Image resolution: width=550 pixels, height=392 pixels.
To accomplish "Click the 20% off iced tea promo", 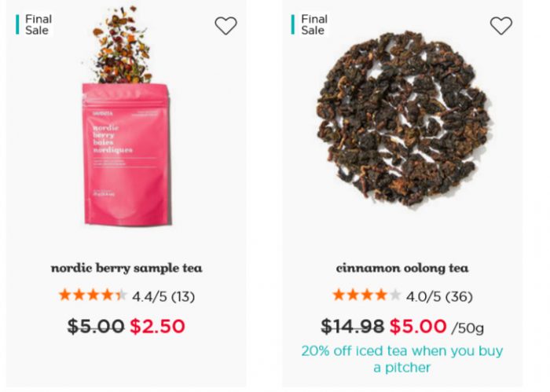I will (x=402, y=359).
